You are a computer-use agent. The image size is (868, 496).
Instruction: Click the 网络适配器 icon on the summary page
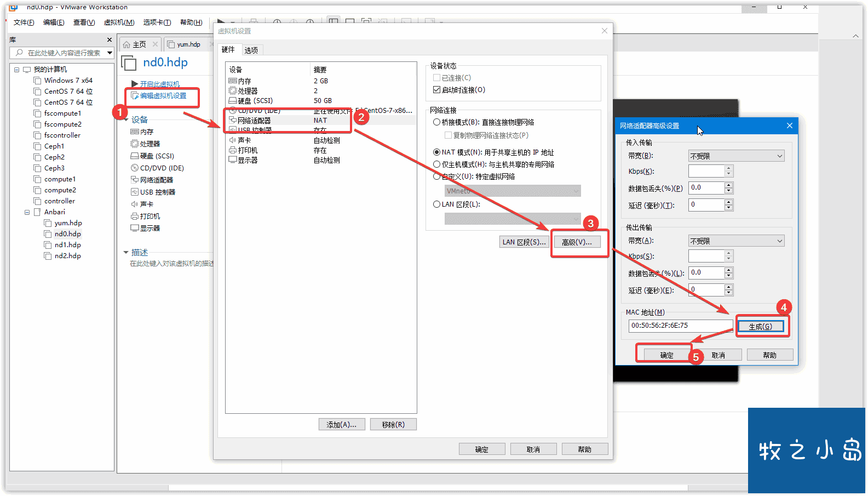135,180
